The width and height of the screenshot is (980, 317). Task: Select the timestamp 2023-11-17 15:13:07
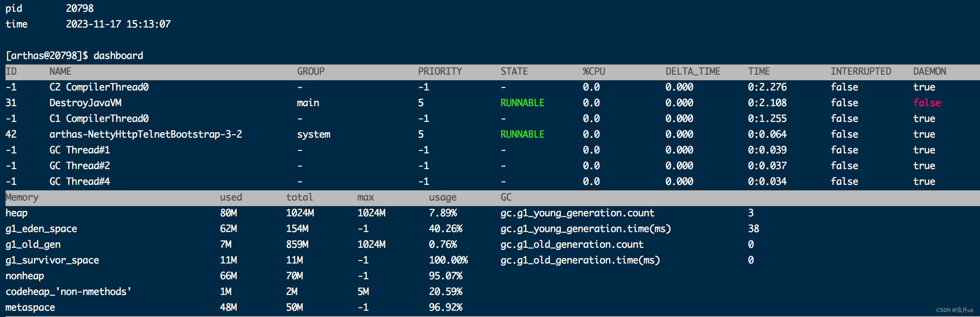(118, 24)
